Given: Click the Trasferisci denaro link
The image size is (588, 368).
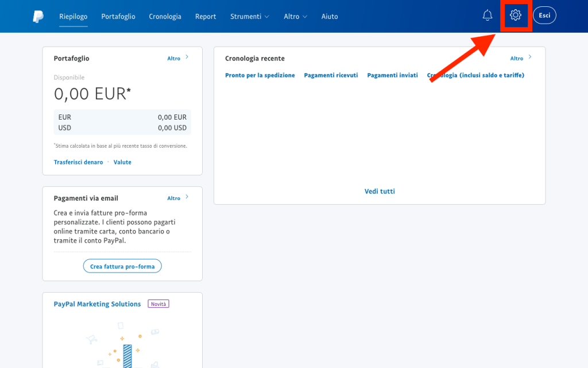Looking at the screenshot, I should coord(78,162).
